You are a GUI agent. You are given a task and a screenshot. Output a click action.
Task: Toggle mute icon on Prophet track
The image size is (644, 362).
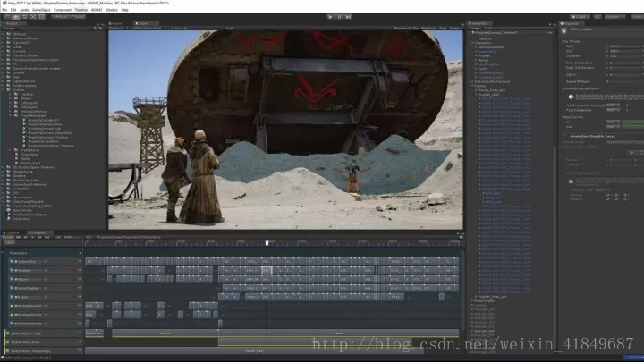(x=76, y=271)
